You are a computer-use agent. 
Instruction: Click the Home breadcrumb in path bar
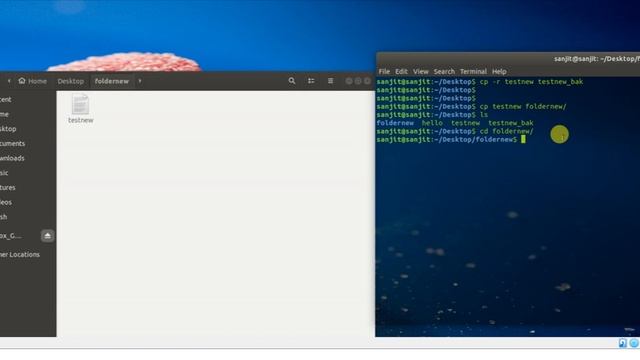(33, 81)
